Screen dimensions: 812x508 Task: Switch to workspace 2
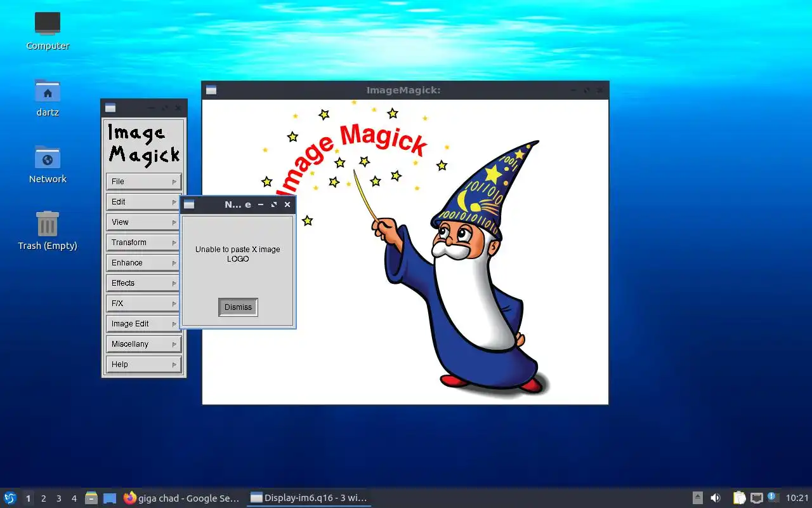43,498
